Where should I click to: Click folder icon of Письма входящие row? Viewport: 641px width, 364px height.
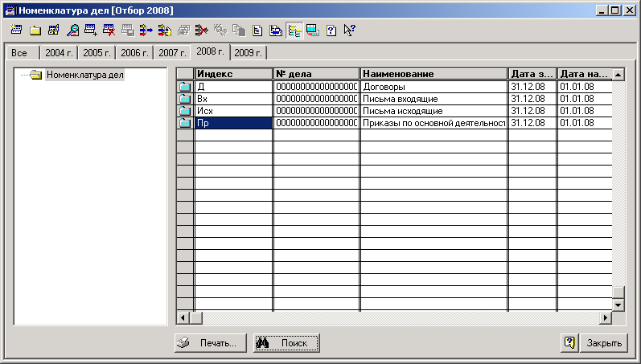(185, 99)
